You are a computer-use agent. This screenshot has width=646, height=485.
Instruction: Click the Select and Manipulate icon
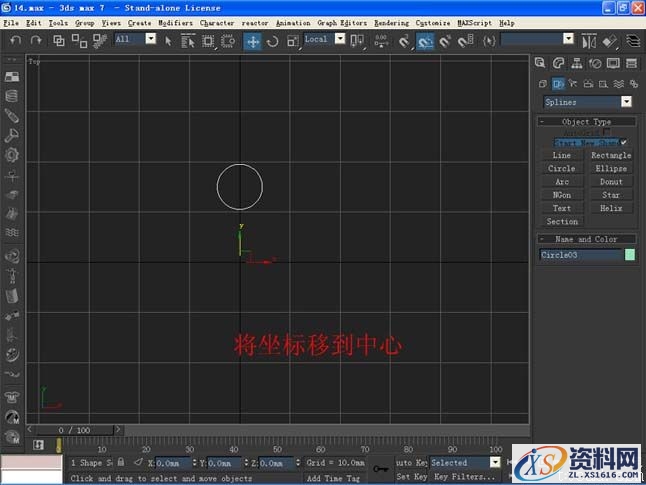click(x=382, y=40)
